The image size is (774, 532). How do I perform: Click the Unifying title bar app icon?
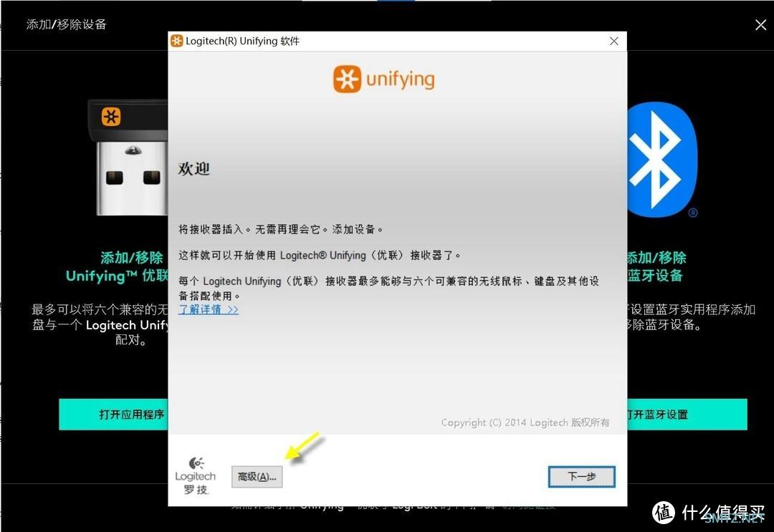pos(177,41)
